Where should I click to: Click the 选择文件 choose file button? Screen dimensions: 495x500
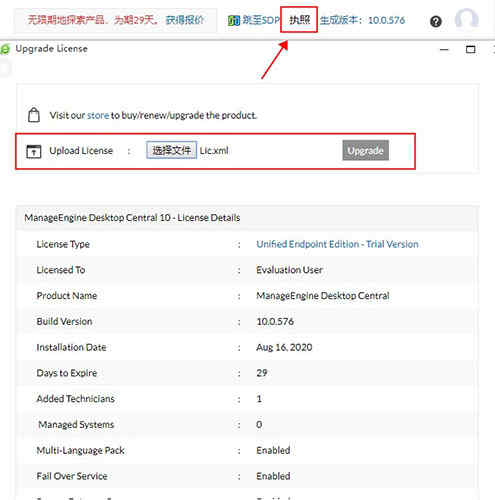tap(172, 150)
